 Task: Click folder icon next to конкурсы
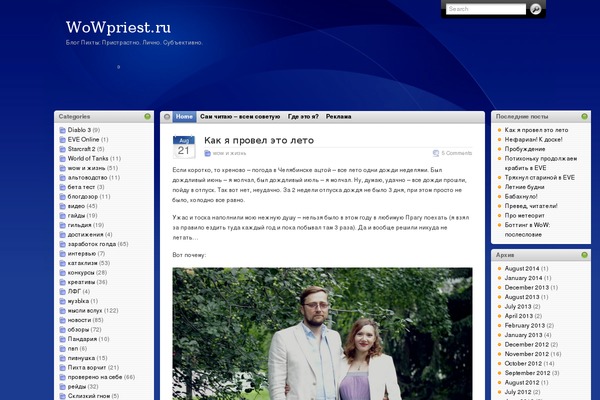click(x=63, y=273)
